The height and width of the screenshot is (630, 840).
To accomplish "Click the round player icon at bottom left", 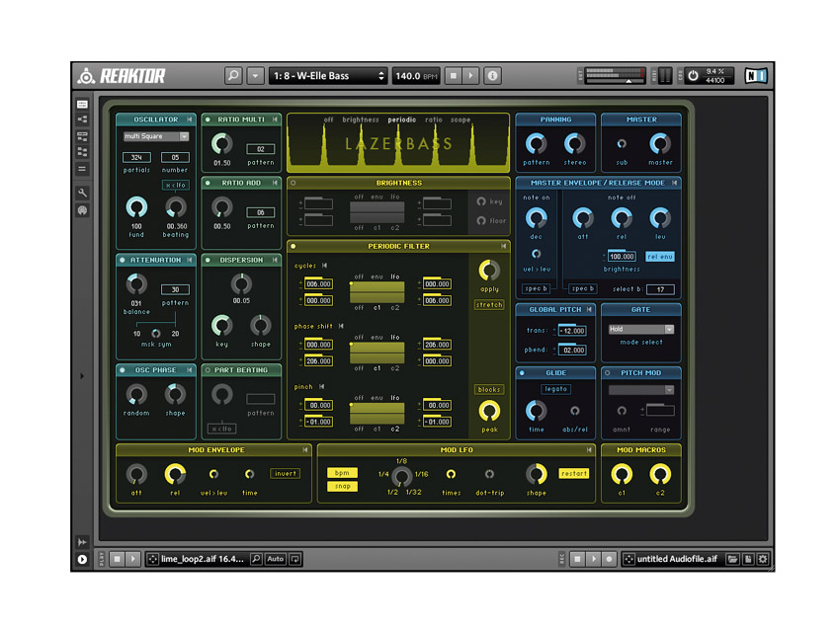I will 82,559.
